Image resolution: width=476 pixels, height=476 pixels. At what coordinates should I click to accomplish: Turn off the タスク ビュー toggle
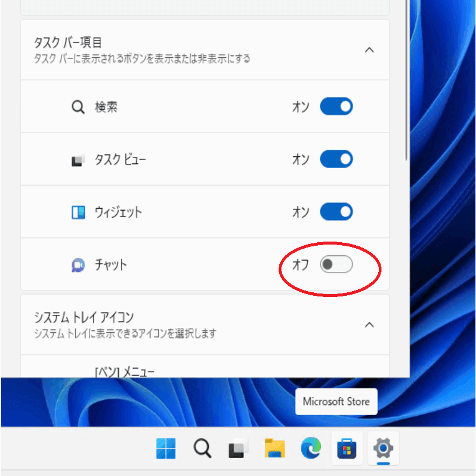336,159
